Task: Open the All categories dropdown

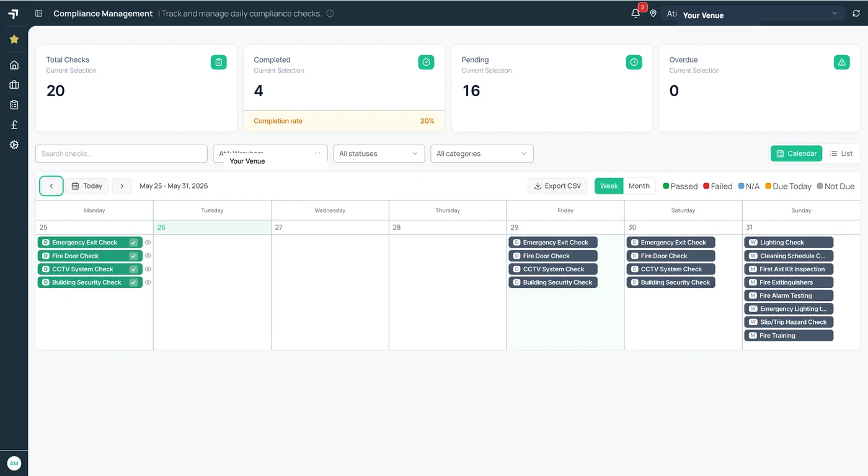Action: [482, 153]
